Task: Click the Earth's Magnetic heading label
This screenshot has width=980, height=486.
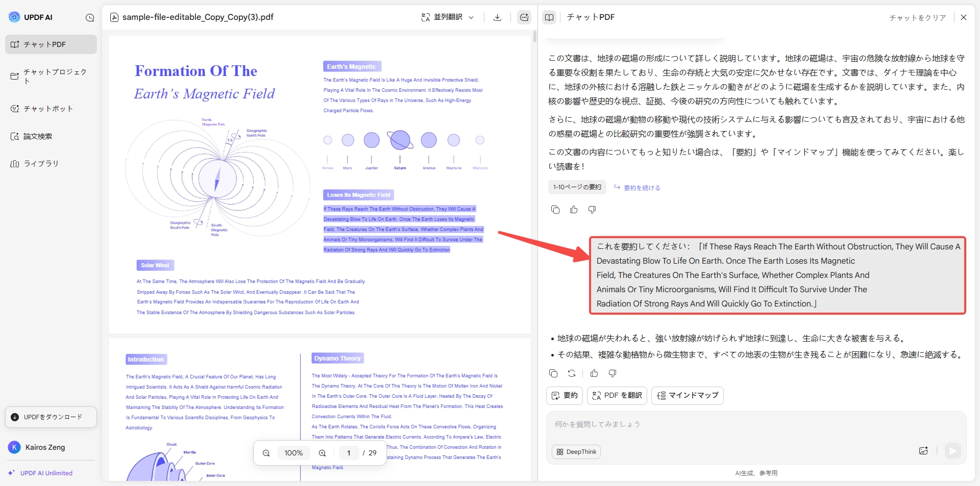Action: (x=352, y=67)
